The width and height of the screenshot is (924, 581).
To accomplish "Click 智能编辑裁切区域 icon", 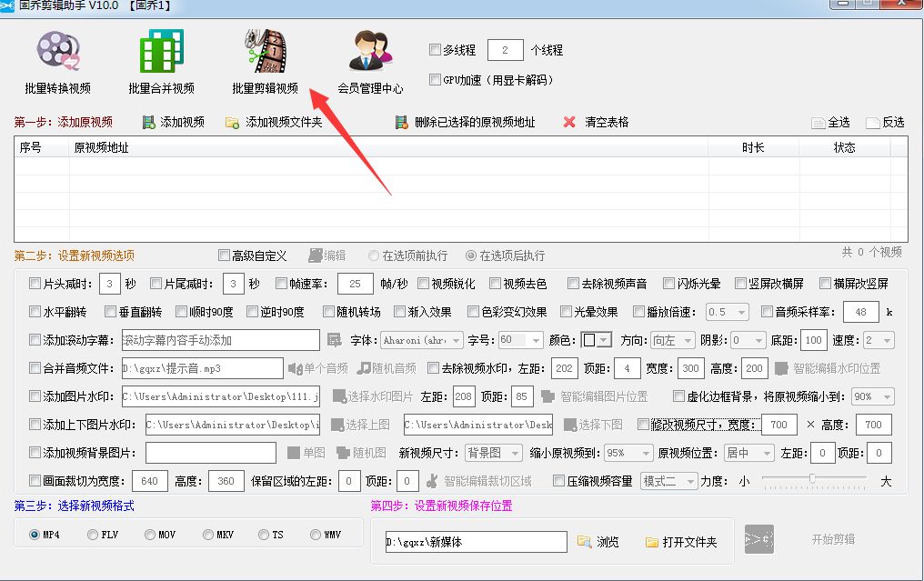I will point(432,481).
